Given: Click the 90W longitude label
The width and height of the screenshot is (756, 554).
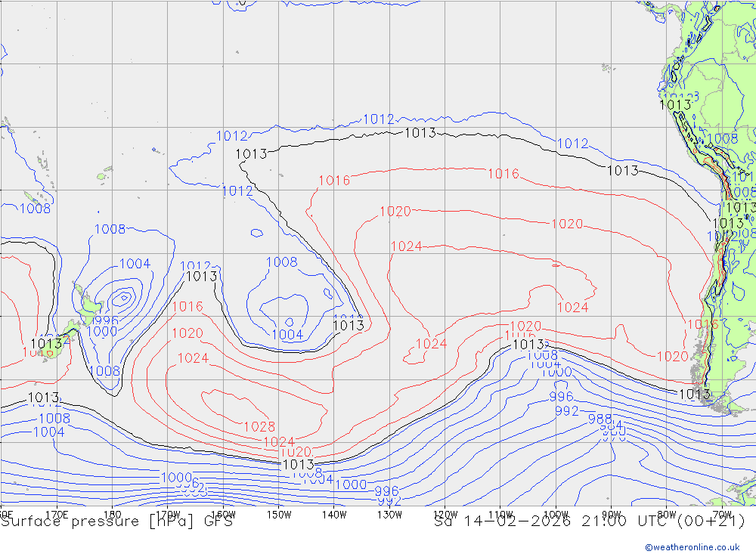Looking at the screenshot, I should (x=612, y=515).
